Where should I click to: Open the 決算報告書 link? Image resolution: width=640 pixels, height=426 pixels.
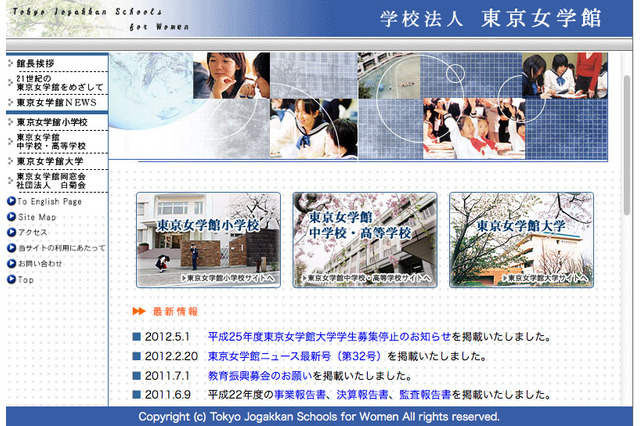click(362, 395)
